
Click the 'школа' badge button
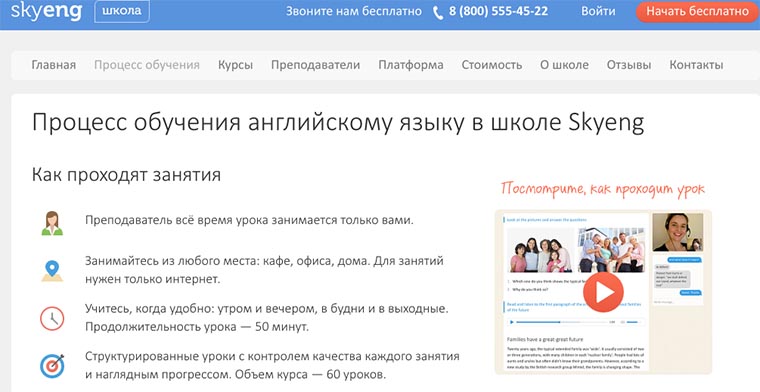(122, 11)
